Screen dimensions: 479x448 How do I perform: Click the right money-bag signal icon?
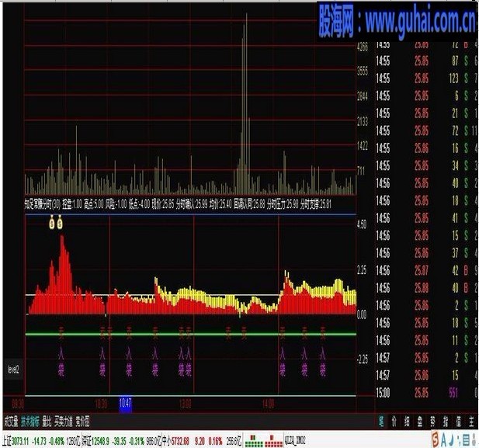60,222
